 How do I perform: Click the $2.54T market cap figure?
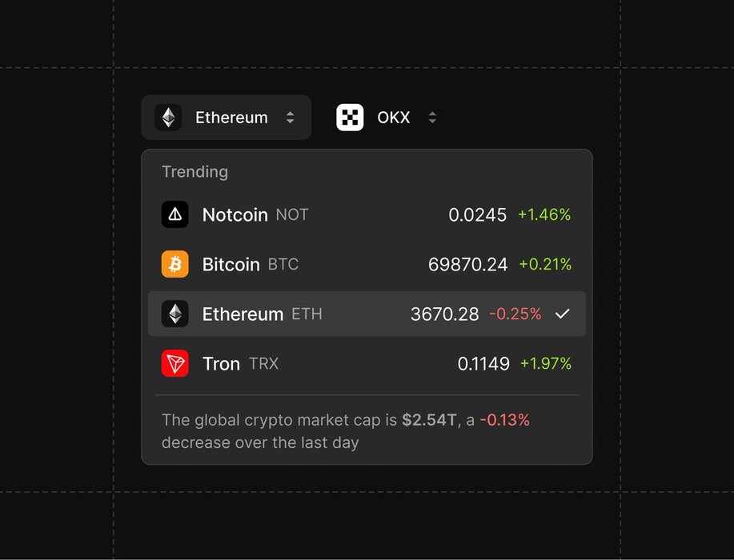[429, 419]
